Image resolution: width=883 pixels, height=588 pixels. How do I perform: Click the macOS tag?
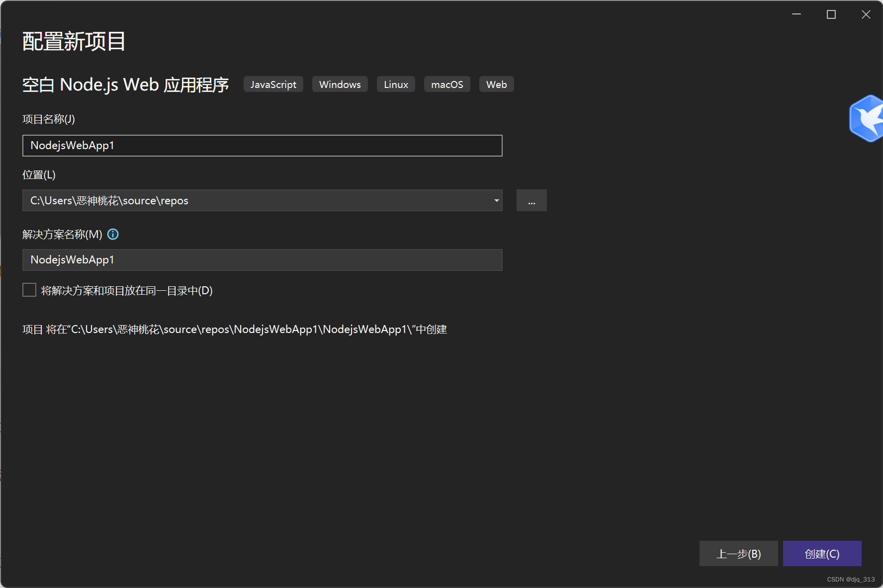click(447, 84)
